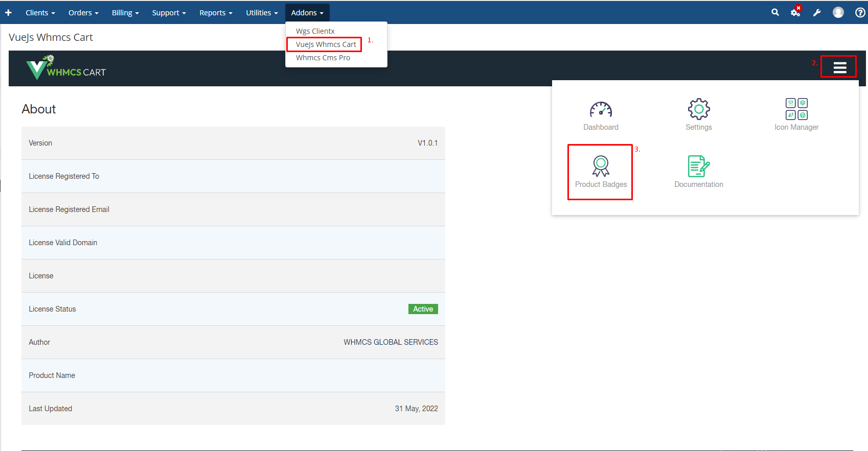This screenshot has height=451, width=868.
Task: Open the help question mark icon
Action: tap(860, 12)
